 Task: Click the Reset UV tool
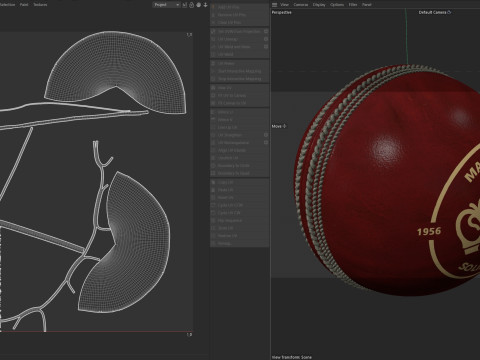click(239, 197)
